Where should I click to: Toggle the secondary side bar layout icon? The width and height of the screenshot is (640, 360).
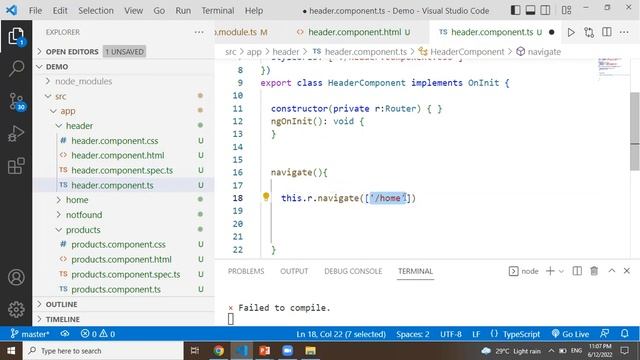pyautogui.click(x=545, y=10)
